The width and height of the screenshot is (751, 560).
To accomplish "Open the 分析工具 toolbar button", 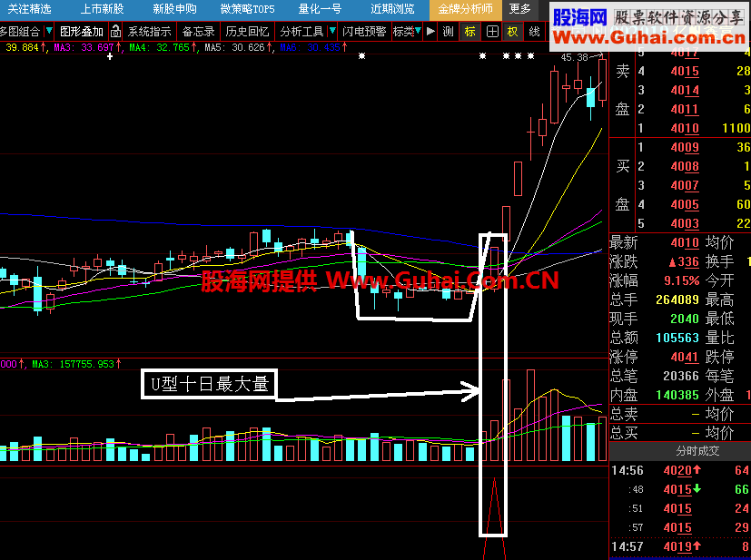I will (x=301, y=32).
